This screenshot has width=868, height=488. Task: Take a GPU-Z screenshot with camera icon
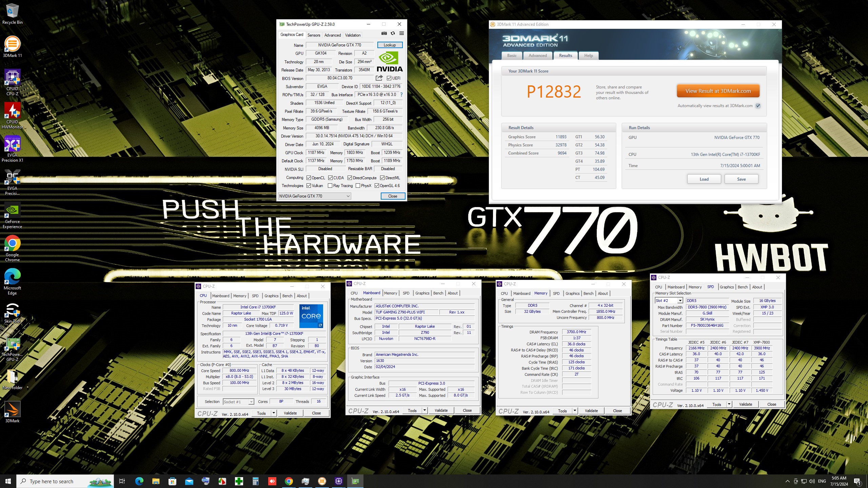point(384,33)
